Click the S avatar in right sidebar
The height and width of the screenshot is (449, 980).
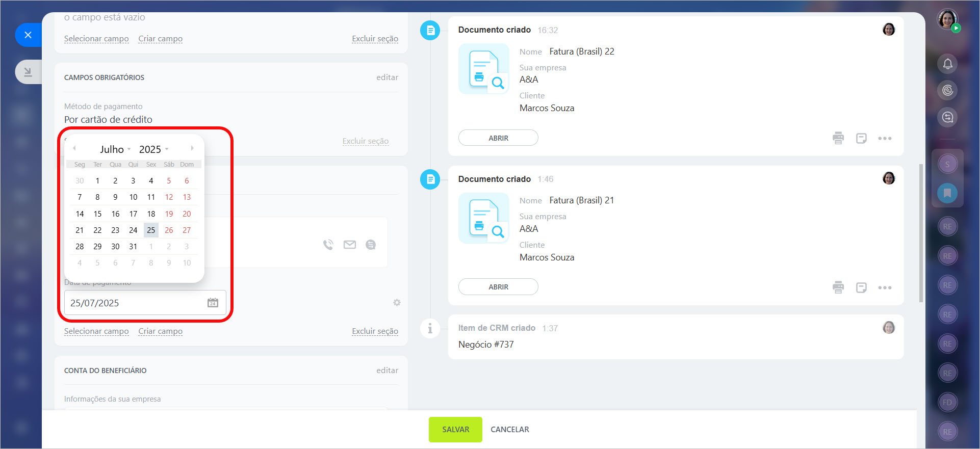pos(947,164)
